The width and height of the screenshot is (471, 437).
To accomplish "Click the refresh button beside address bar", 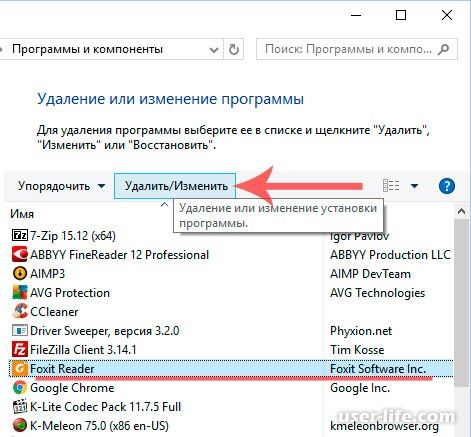I will (234, 49).
